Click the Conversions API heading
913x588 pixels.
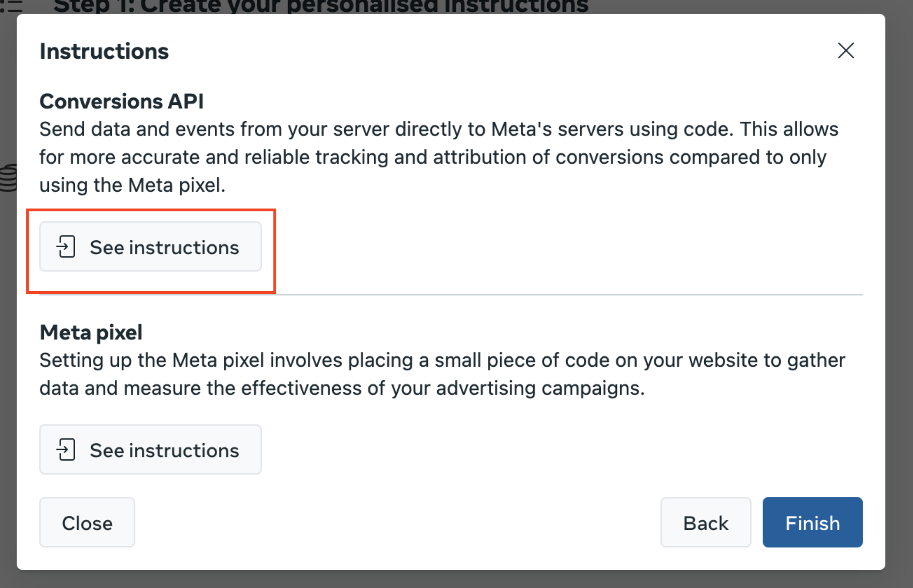tap(121, 101)
